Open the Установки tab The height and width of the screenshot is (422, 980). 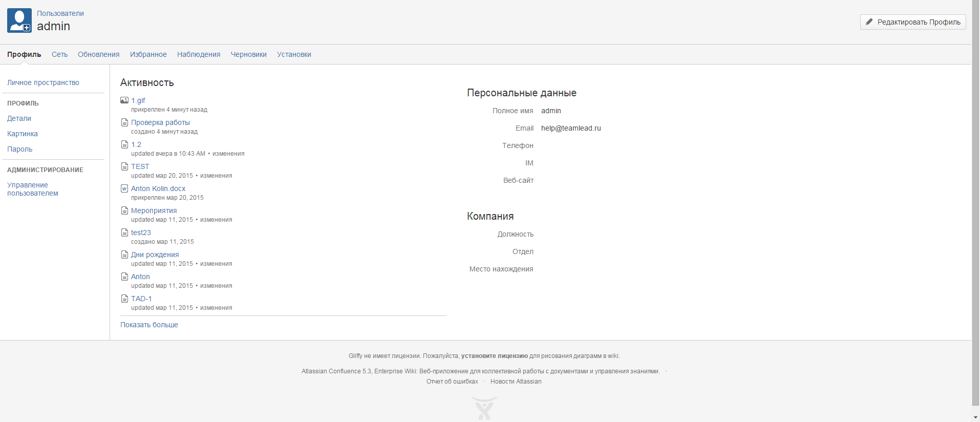pyautogui.click(x=294, y=54)
